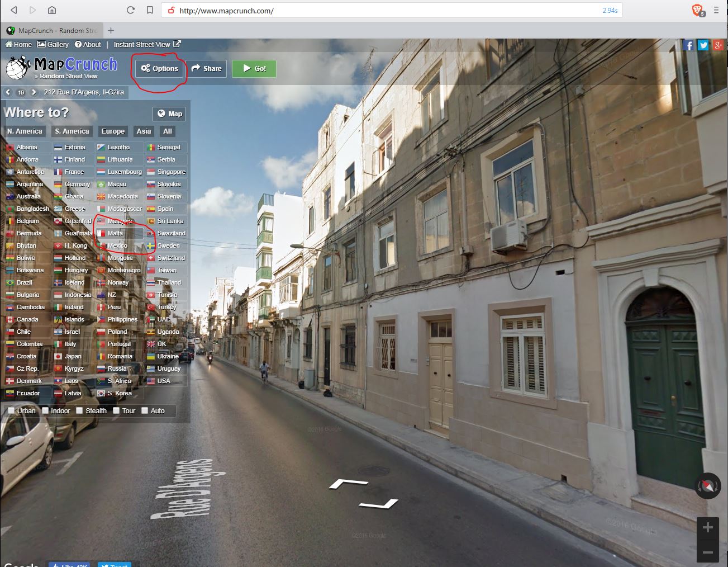Go to previous street view location

pyautogui.click(x=8, y=92)
